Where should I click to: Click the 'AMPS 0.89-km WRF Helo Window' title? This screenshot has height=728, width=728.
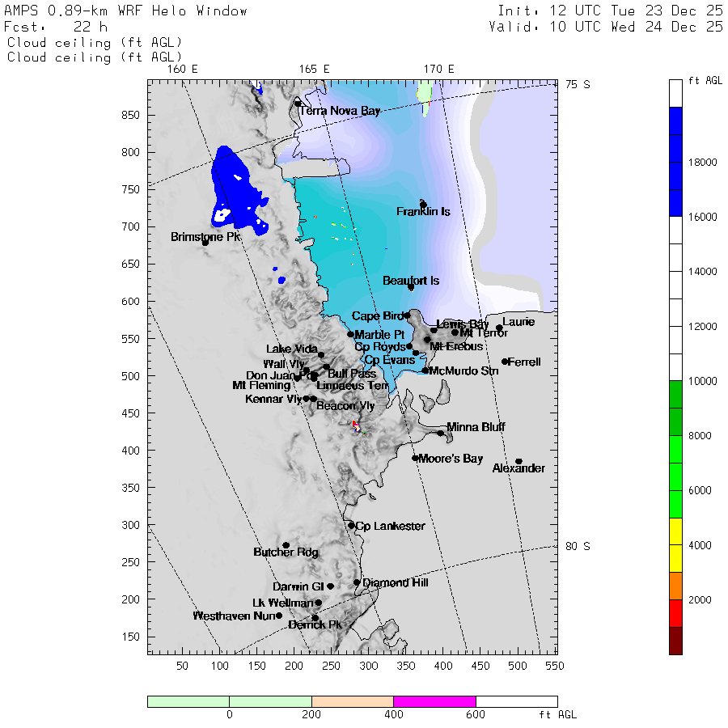tap(125, 11)
